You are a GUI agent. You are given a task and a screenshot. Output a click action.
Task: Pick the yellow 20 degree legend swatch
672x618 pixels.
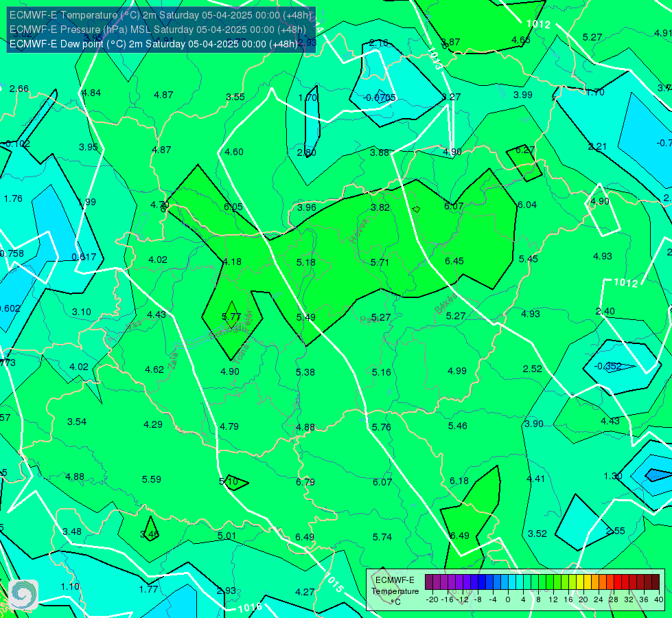coord(580,582)
